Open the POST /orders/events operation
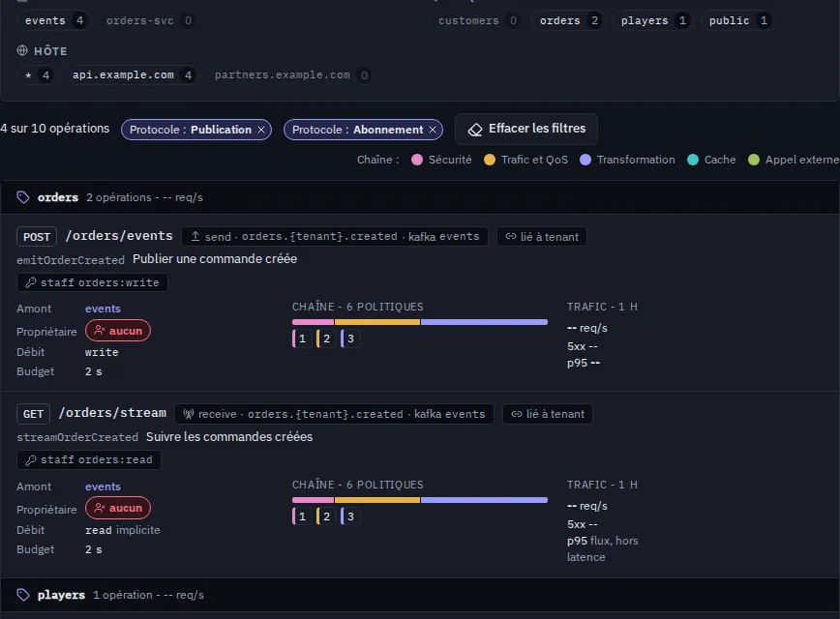Viewport: 840px width, 619px height. [x=119, y=236]
